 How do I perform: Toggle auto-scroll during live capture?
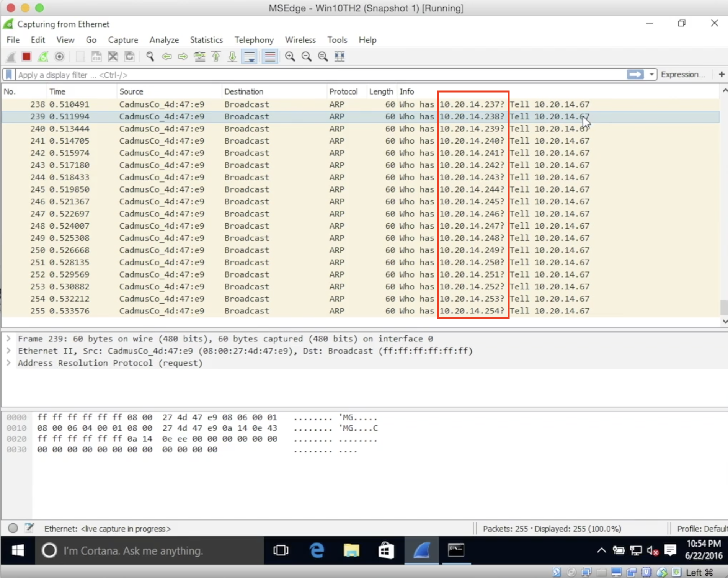pos(250,57)
